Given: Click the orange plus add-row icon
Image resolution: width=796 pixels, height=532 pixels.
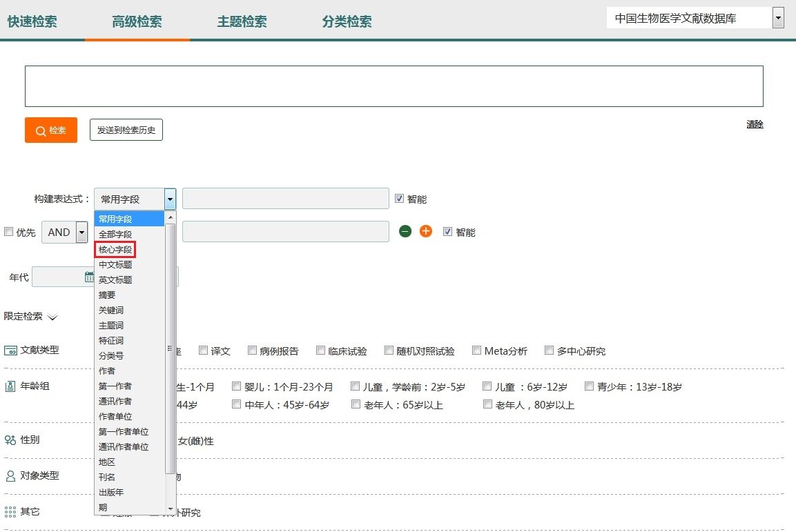Looking at the screenshot, I should tap(426, 231).
